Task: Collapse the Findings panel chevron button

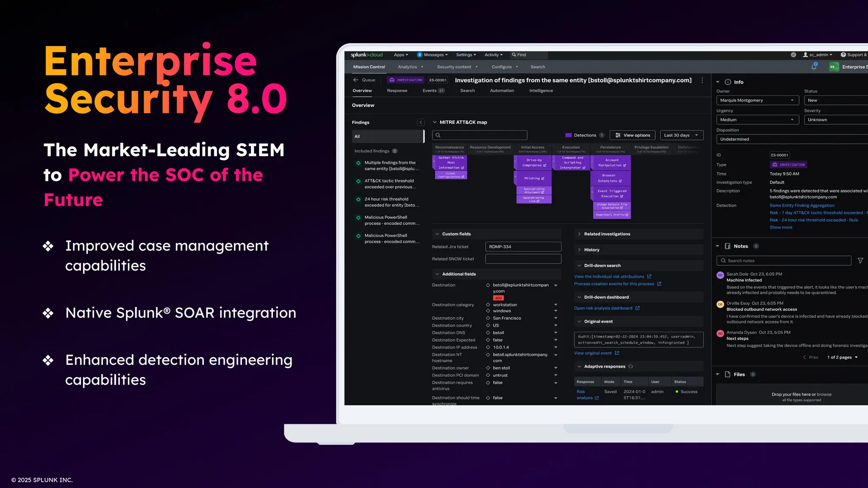Action: click(421, 122)
